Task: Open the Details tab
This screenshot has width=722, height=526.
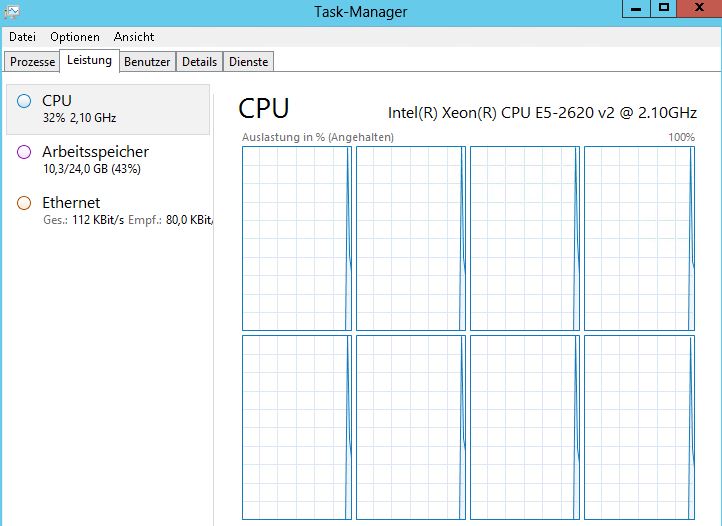Action: pos(199,62)
